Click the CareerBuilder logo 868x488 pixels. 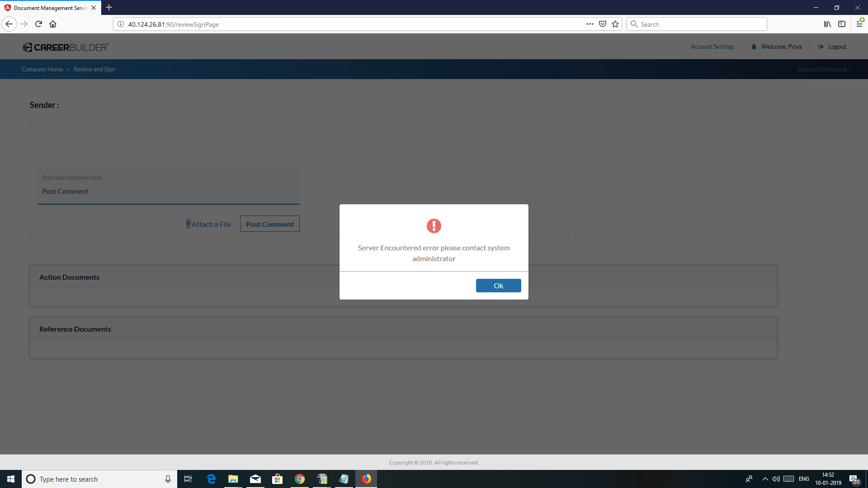[x=65, y=47]
